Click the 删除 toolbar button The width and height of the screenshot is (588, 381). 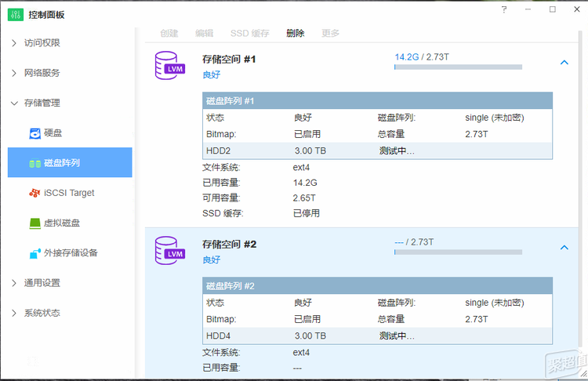tap(296, 34)
